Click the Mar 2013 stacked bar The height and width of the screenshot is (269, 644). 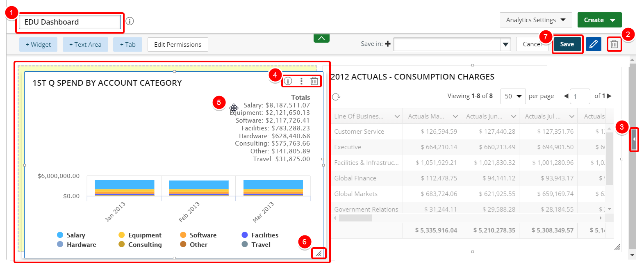tap(273, 188)
